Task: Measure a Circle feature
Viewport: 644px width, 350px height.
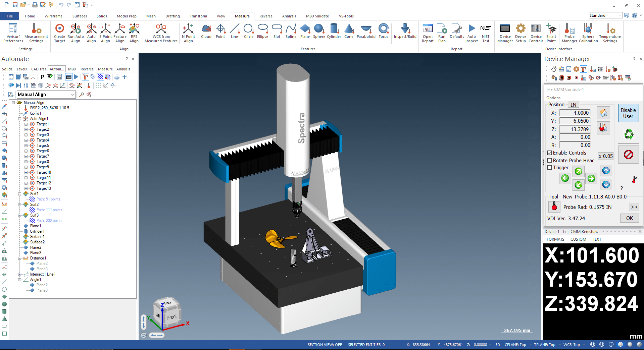Action: [248, 31]
